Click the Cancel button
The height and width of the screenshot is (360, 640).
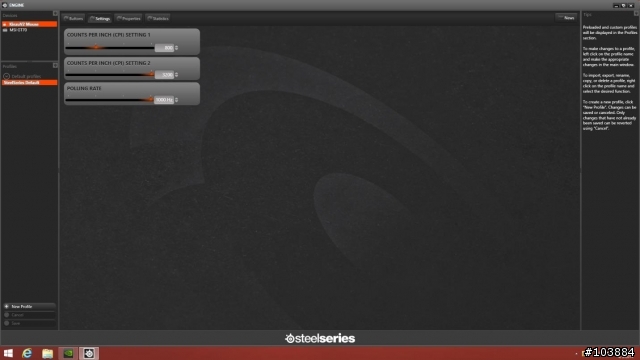[29, 315]
